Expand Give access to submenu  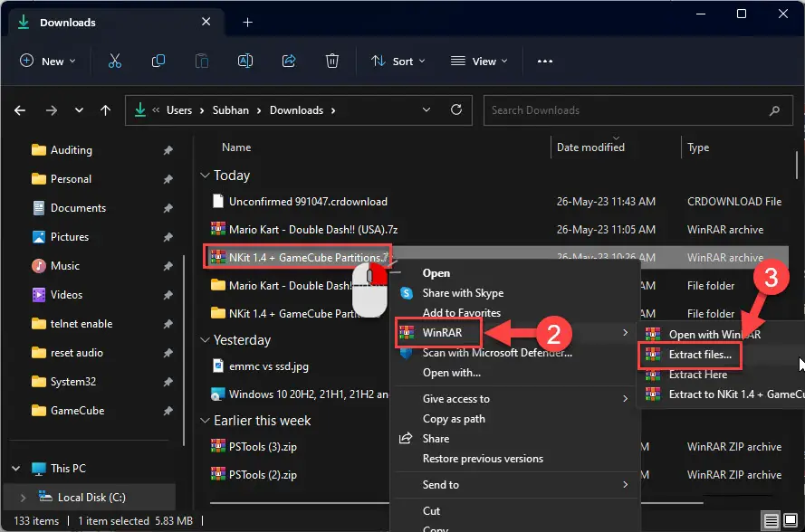[x=626, y=399]
